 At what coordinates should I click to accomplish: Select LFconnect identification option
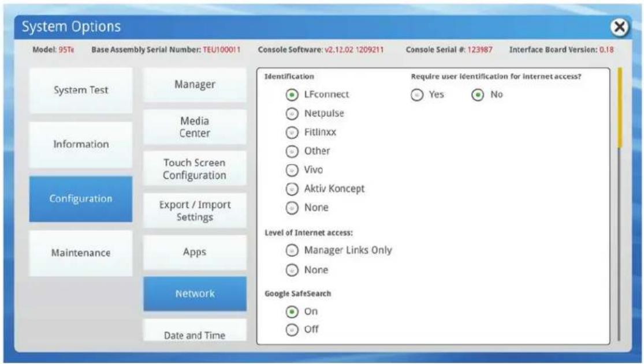pos(292,95)
